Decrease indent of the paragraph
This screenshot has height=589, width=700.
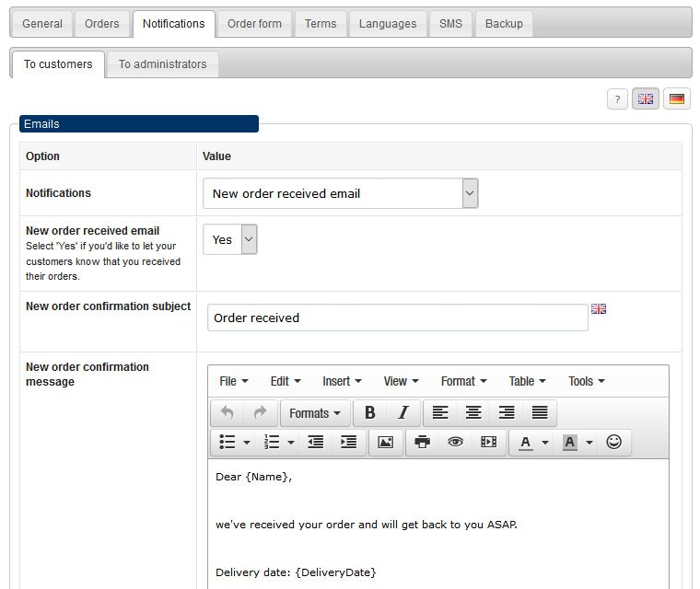[316, 442]
